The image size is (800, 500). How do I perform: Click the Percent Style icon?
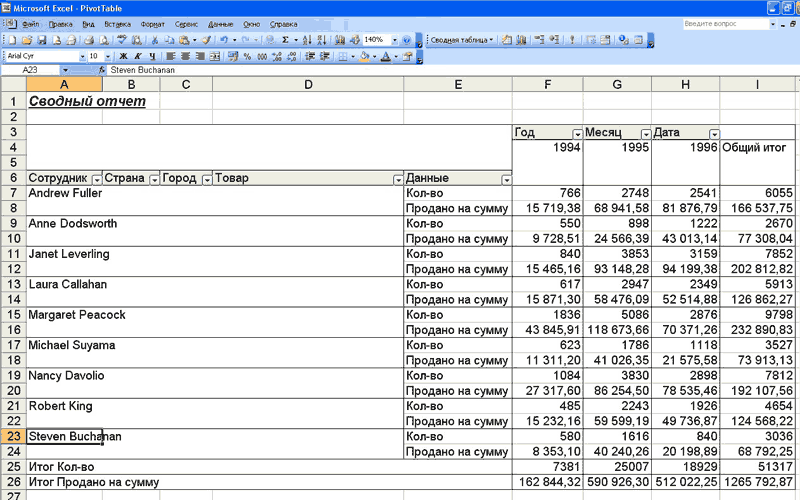[247, 57]
